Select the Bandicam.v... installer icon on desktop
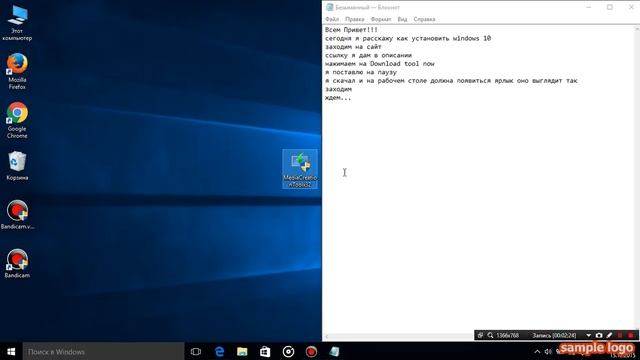This screenshot has width=640, height=360. (x=17, y=215)
